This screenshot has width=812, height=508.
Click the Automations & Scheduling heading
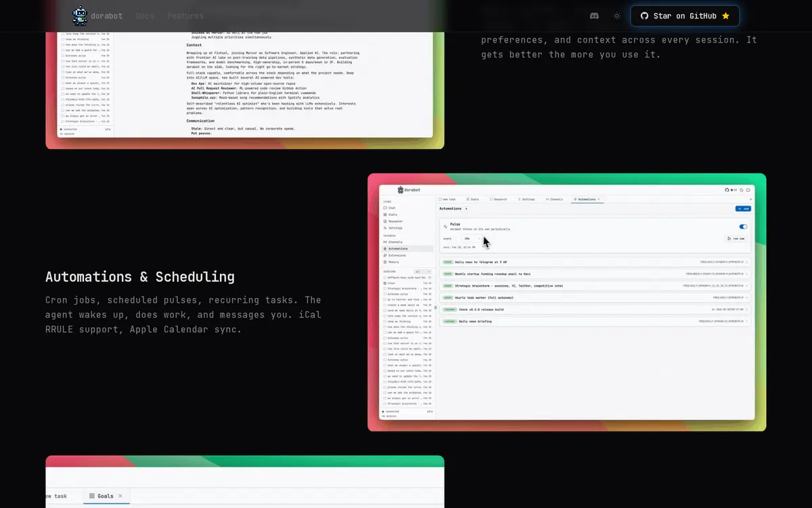pyautogui.click(x=140, y=276)
